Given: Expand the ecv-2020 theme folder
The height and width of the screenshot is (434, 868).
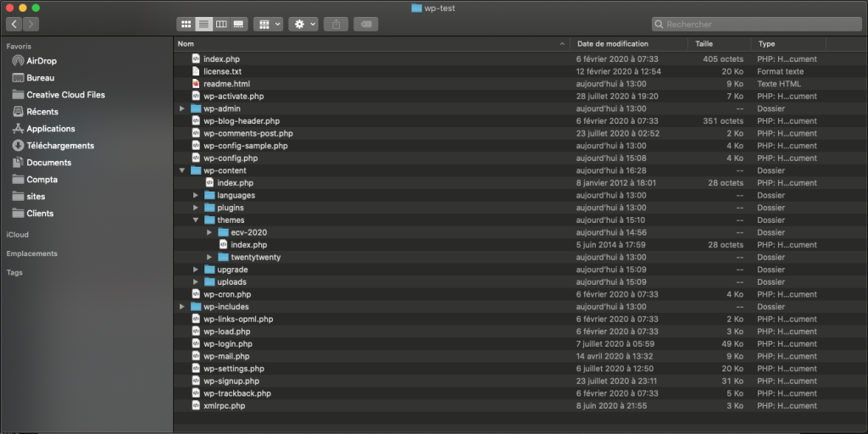Looking at the screenshot, I should [209, 232].
